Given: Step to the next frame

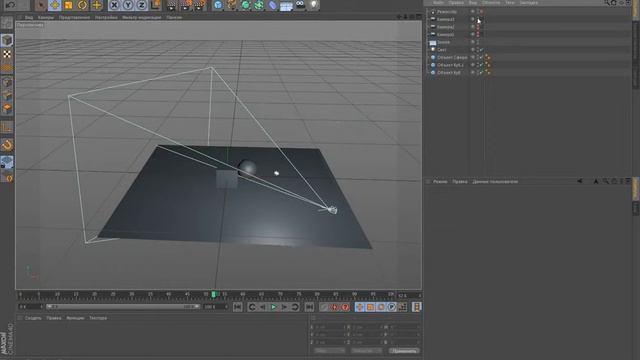Looking at the screenshot, I should point(284,307).
